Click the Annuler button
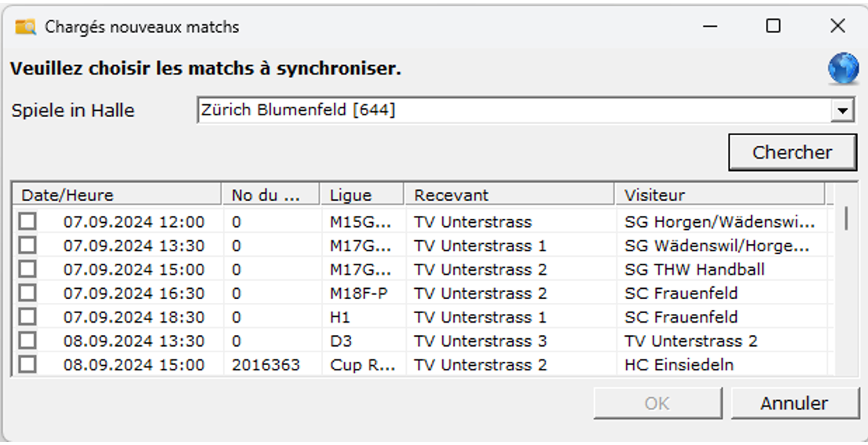This screenshot has height=445, width=868. [x=794, y=403]
